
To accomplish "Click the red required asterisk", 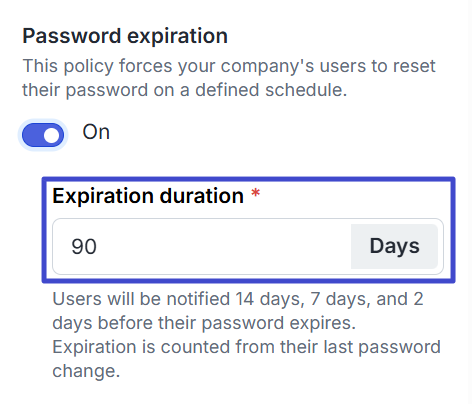I will 256,193.
